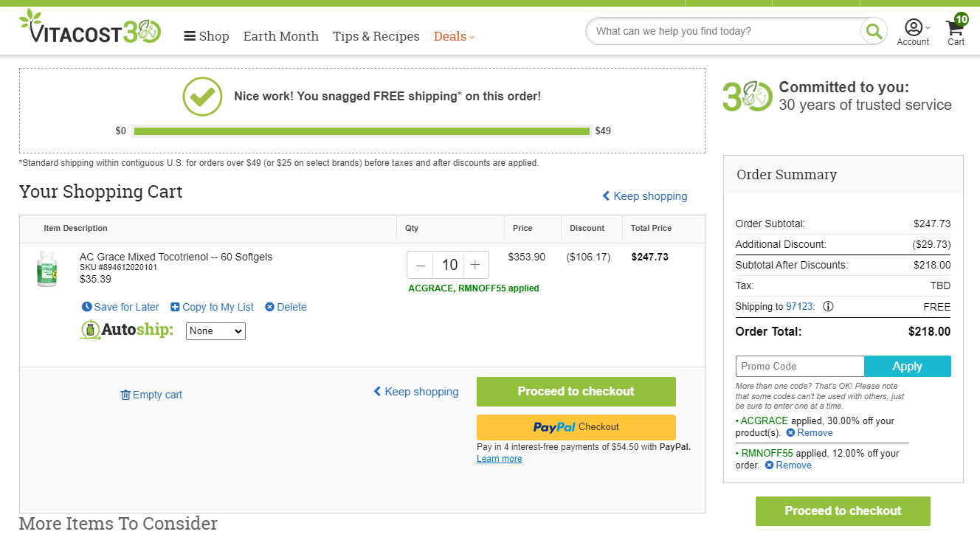
Task: Remove the ACGRACE promo code
Action: tap(809, 433)
